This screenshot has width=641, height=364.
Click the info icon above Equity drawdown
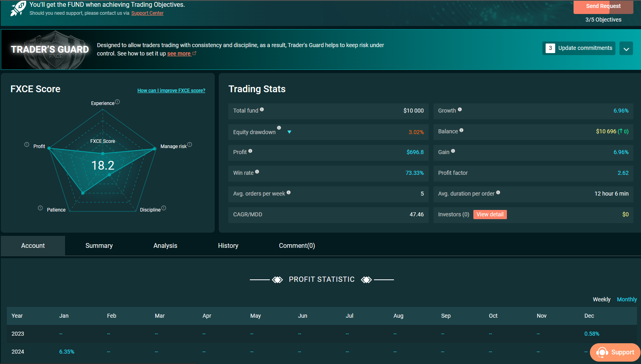(x=279, y=128)
